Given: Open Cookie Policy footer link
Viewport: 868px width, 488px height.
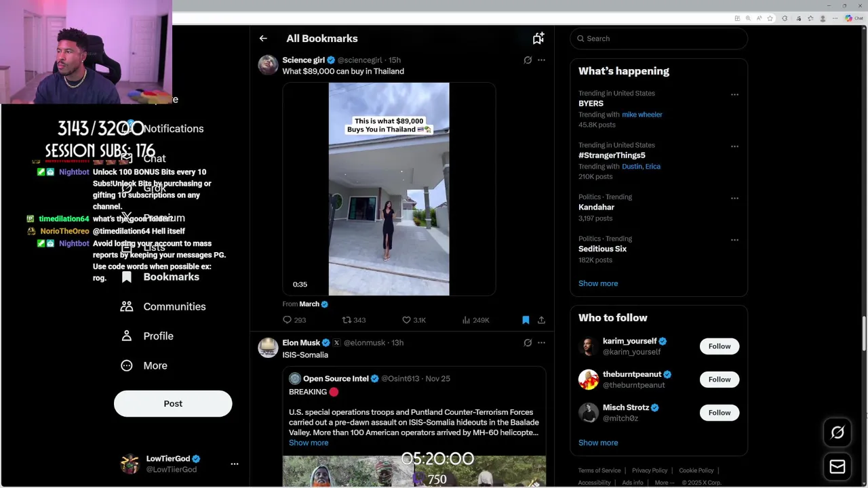Looking at the screenshot, I should 696,470.
